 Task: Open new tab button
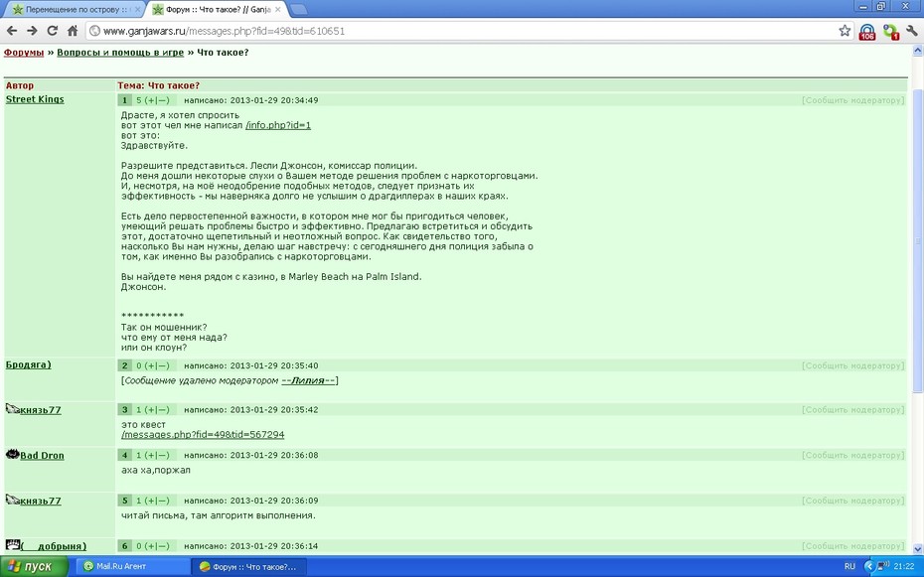pos(298,9)
